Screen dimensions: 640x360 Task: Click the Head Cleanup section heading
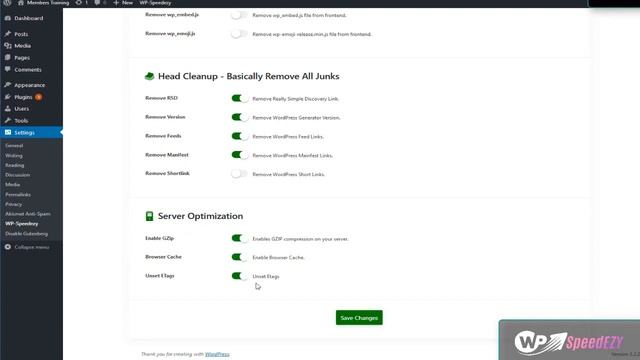[249, 76]
